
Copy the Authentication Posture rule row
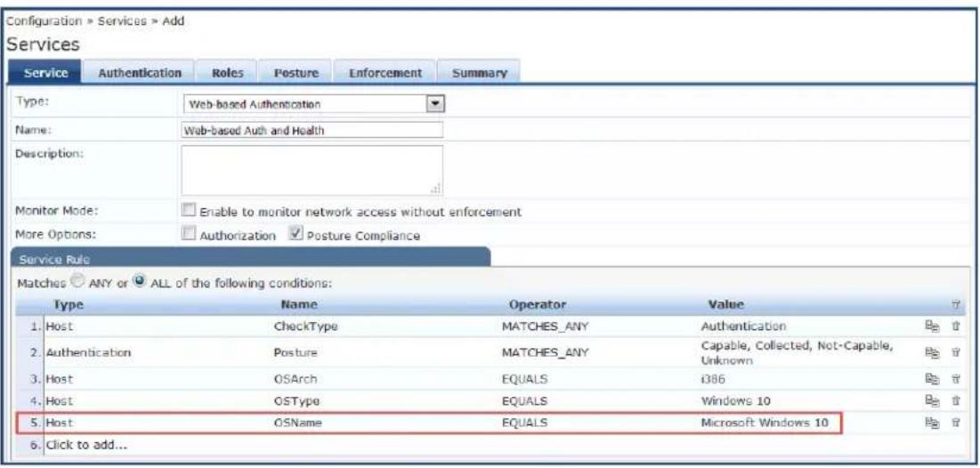(x=930, y=353)
